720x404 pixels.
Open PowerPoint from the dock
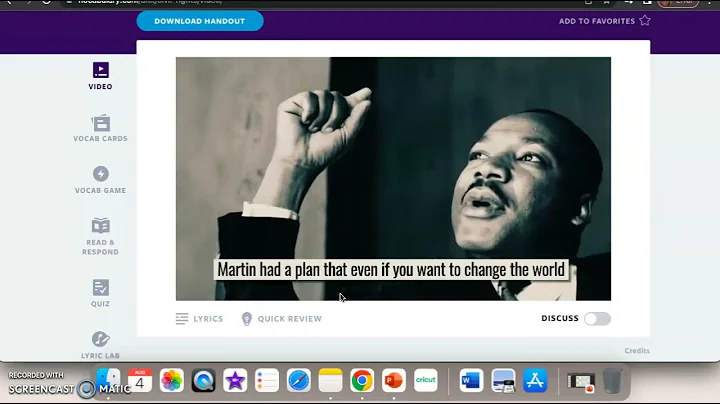pyautogui.click(x=394, y=381)
